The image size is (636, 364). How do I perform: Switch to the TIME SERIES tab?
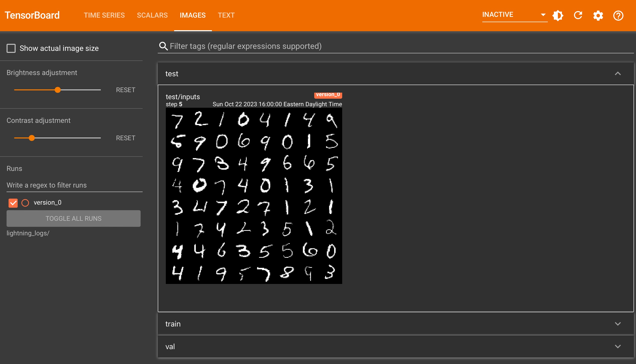pyautogui.click(x=104, y=15)
